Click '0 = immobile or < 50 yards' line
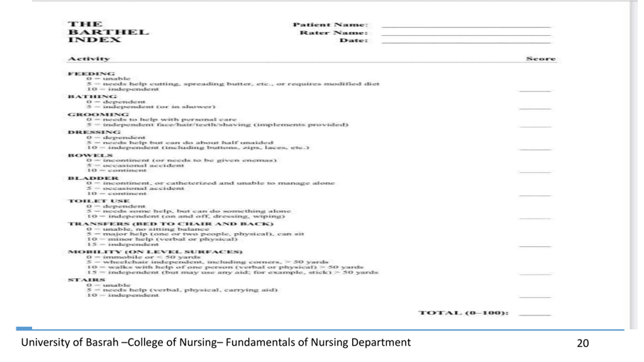The width and height of the screenshot is (644, 362). click(x=144, y=257)
